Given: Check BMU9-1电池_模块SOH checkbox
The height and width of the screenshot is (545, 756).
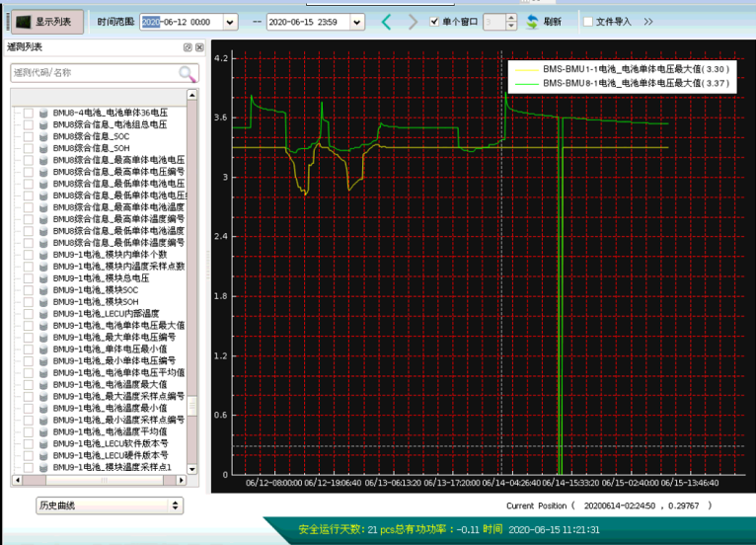Looking at the screenshot, I should [29, 302].
